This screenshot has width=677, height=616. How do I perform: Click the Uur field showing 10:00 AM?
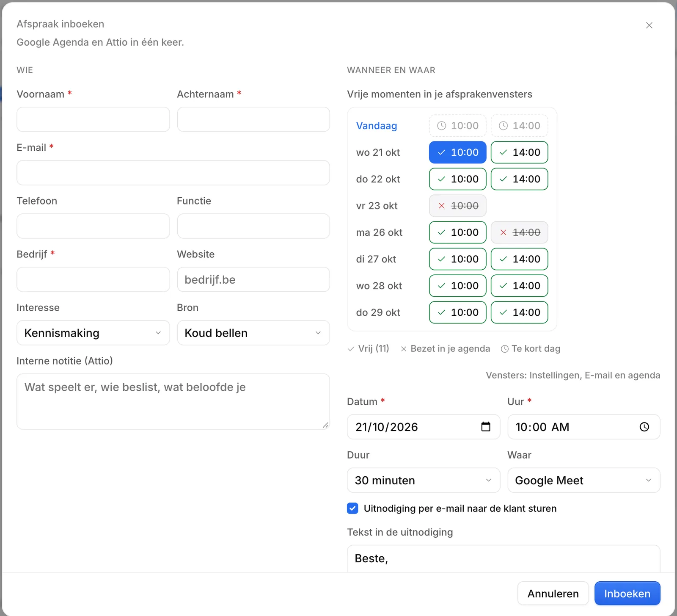584,427
